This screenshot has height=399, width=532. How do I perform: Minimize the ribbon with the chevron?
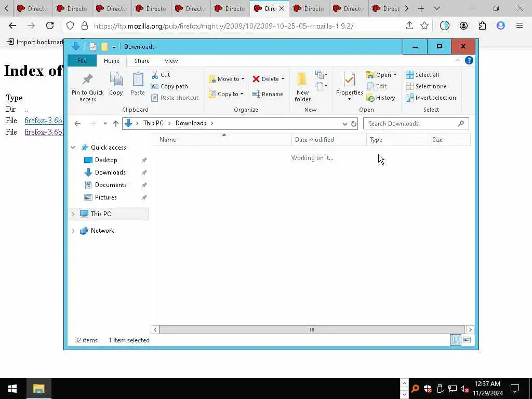(x=457, y=60)
